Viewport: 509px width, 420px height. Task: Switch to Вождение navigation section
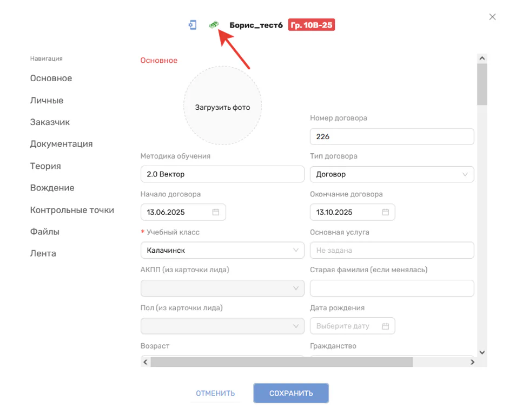[52, 188]
